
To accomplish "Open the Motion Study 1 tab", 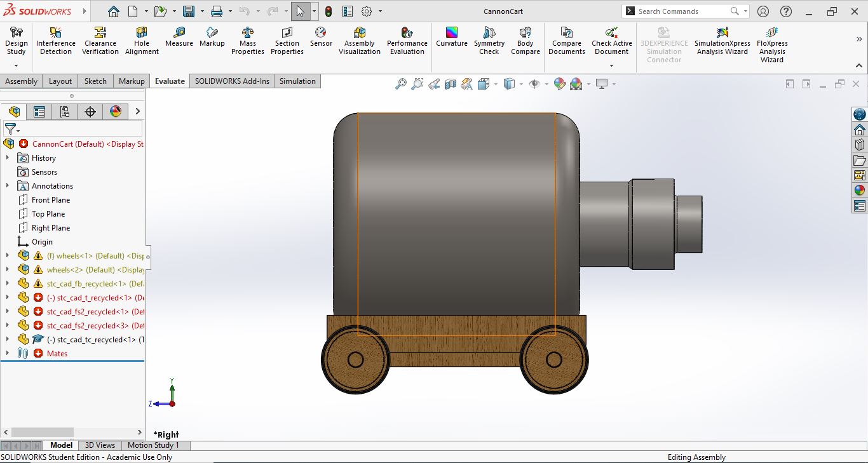I will point(154,445).
